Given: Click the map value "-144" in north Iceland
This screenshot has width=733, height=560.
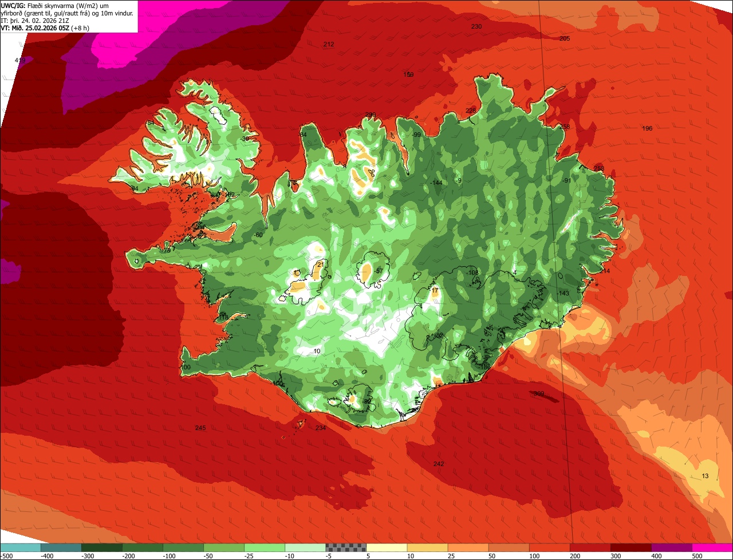Looking at the screenshot, I should coord(436,183).
